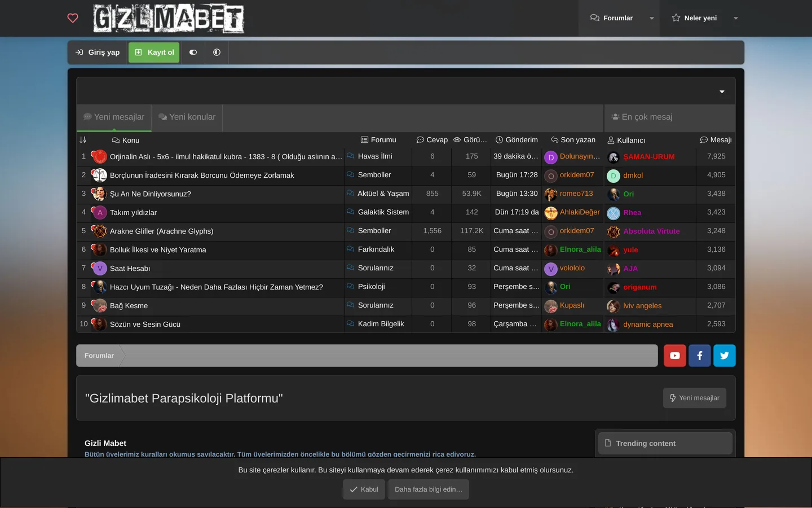The width and height of the screenshot is (812, 508).
Task: Open the topic 'Sözün ve Sesin Gücü'
Action: pyautogui.click(x=145, y=325)
